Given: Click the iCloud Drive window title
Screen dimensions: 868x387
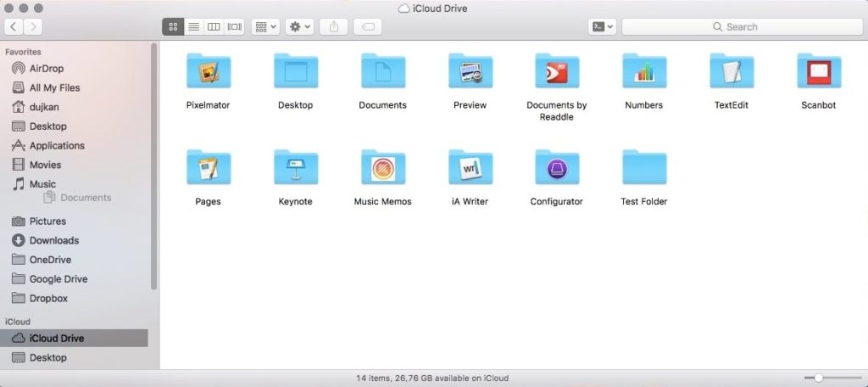Looking at the screenshot, I should click(441, 8).
